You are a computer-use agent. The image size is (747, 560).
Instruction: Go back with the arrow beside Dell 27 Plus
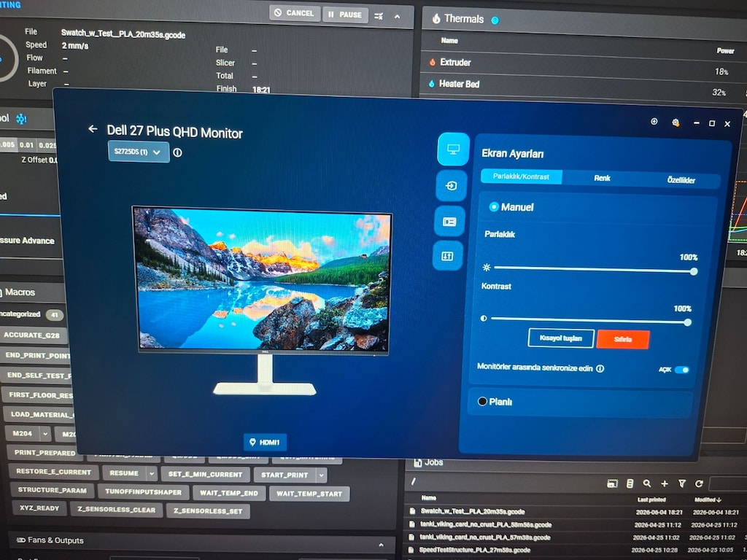click(93, 128)
